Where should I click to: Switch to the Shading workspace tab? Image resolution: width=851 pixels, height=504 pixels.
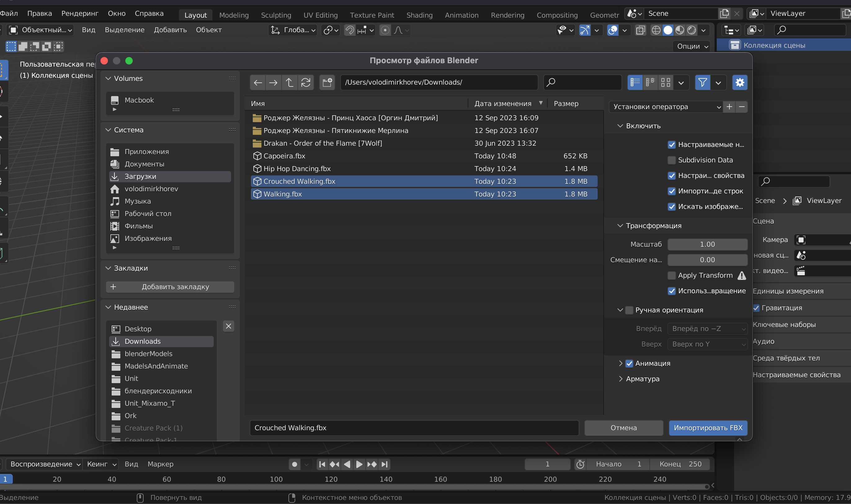(x=419, y=15)
